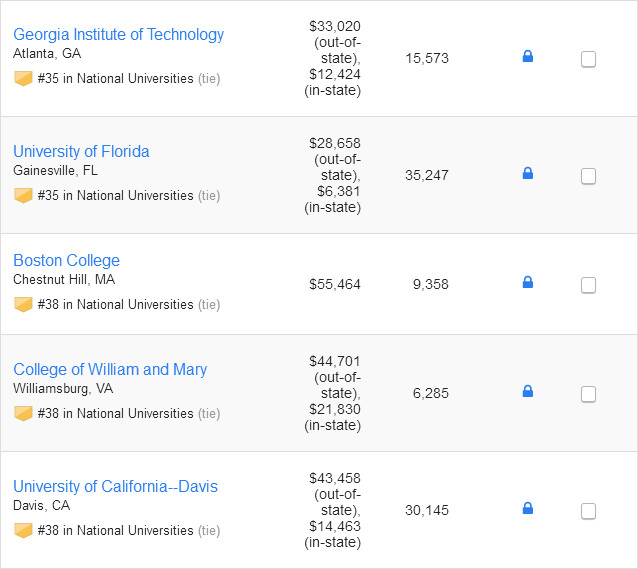Click UC Davis's gold ranking badge icon
The image size is (638, 569).
23,530
